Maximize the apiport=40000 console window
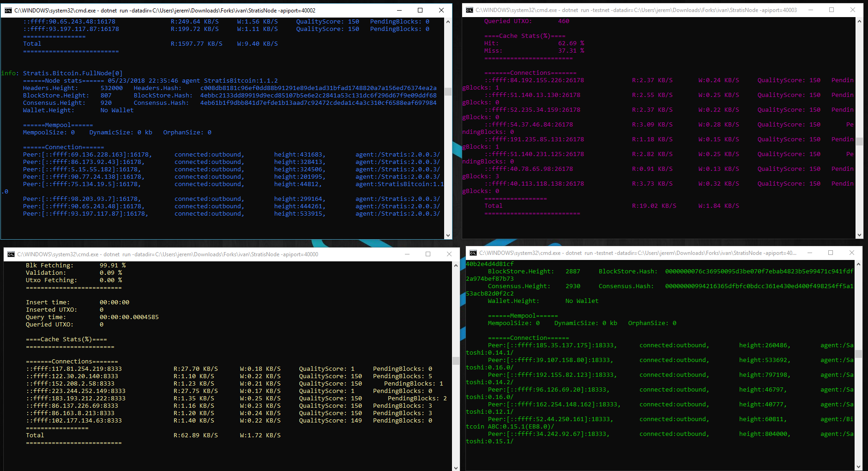The width and height of the screenshot is (868, 471). coord(428,254)
